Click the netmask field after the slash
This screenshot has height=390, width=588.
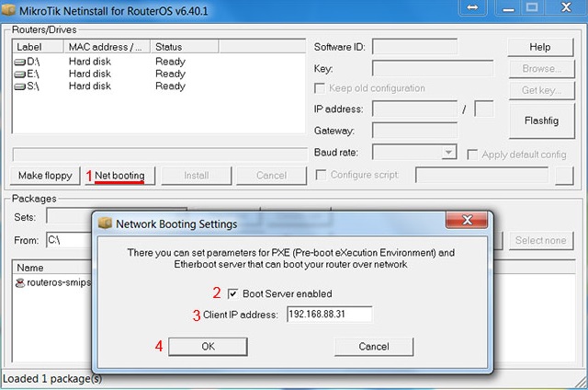coord(484,109)
